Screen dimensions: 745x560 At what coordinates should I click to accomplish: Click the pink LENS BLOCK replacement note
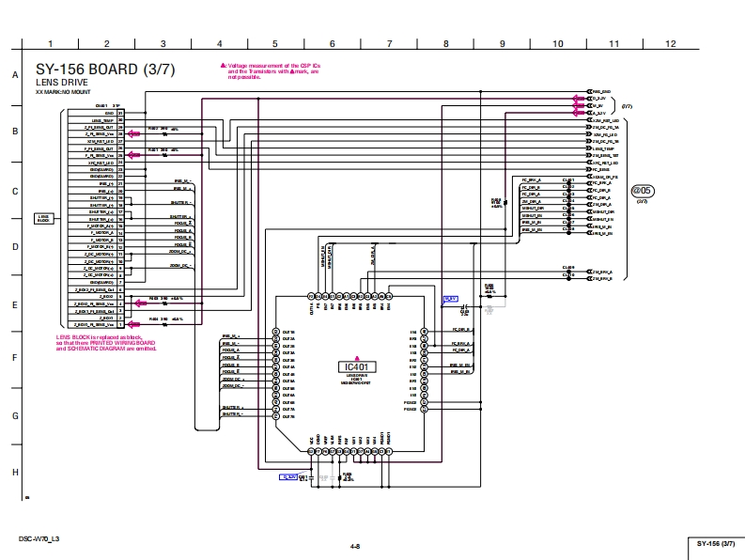[105, 342]
